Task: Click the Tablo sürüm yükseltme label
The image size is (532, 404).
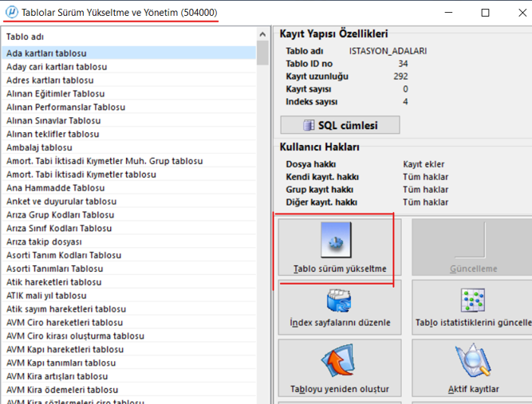Action: (x=340, y=269)
